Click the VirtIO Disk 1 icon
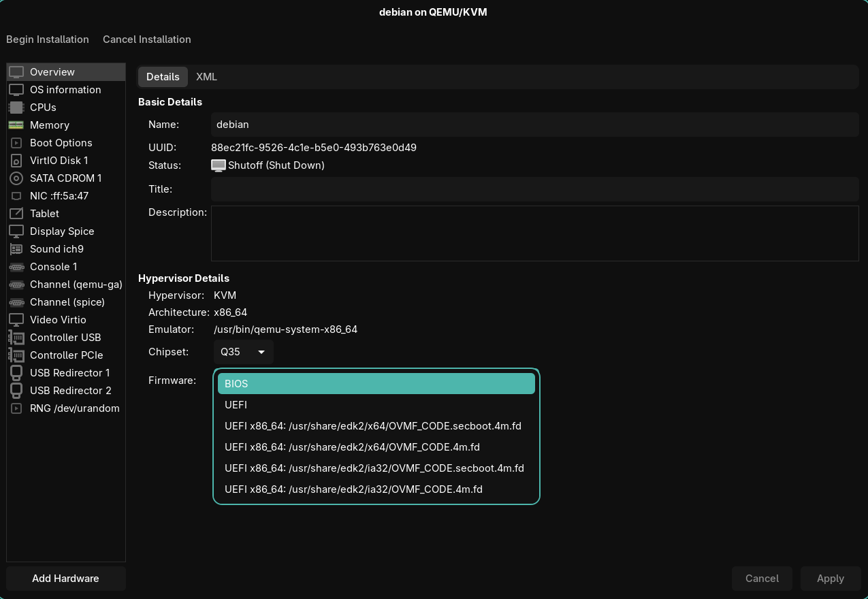868x599 pixels. [16, 161]
